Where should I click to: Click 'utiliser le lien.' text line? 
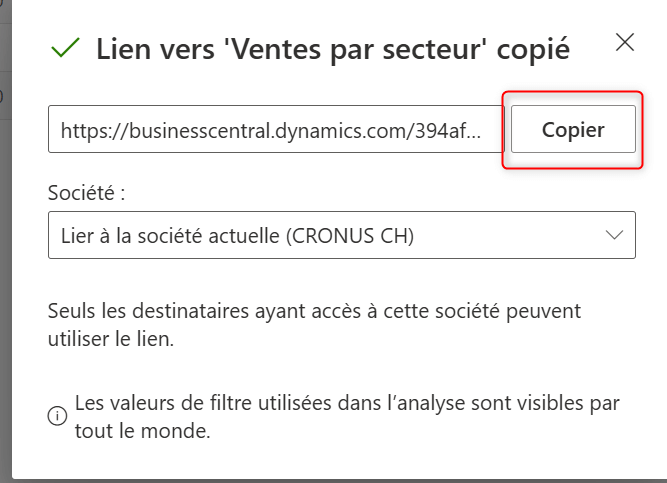point(111,339)
